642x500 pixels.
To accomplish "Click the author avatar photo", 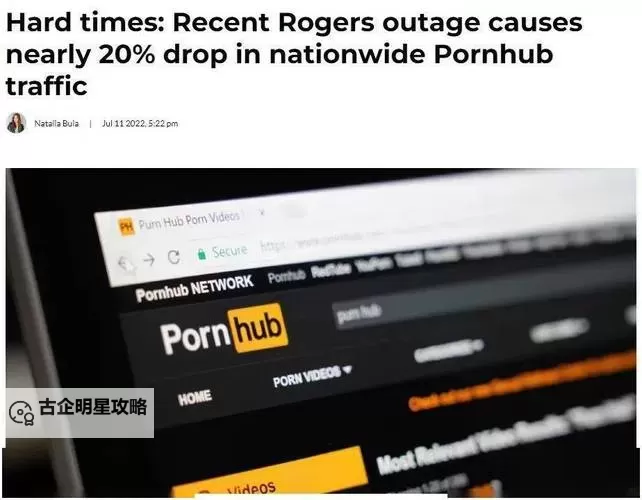I will (16, 123).
